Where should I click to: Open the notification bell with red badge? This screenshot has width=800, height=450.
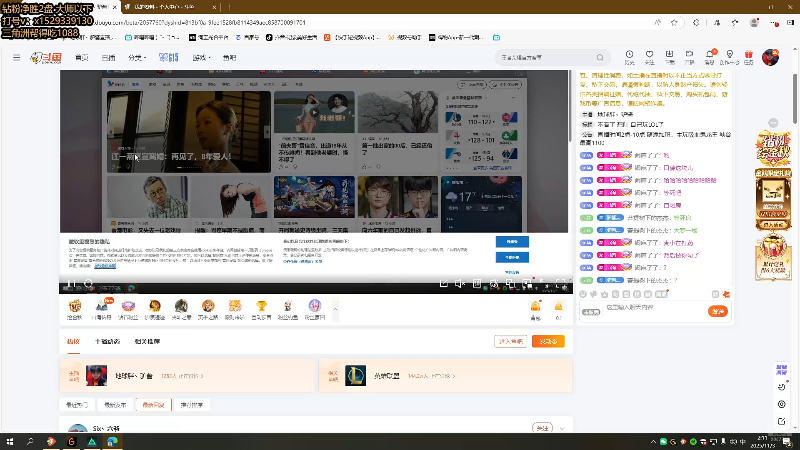(710, 57)
